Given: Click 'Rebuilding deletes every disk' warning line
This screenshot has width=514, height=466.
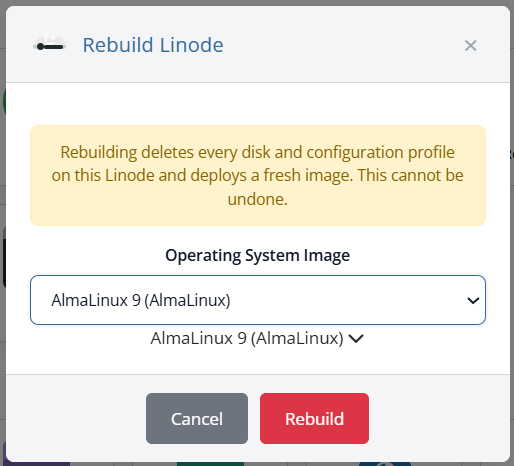Looking at the screenshot, I should [x=258, y=152].
